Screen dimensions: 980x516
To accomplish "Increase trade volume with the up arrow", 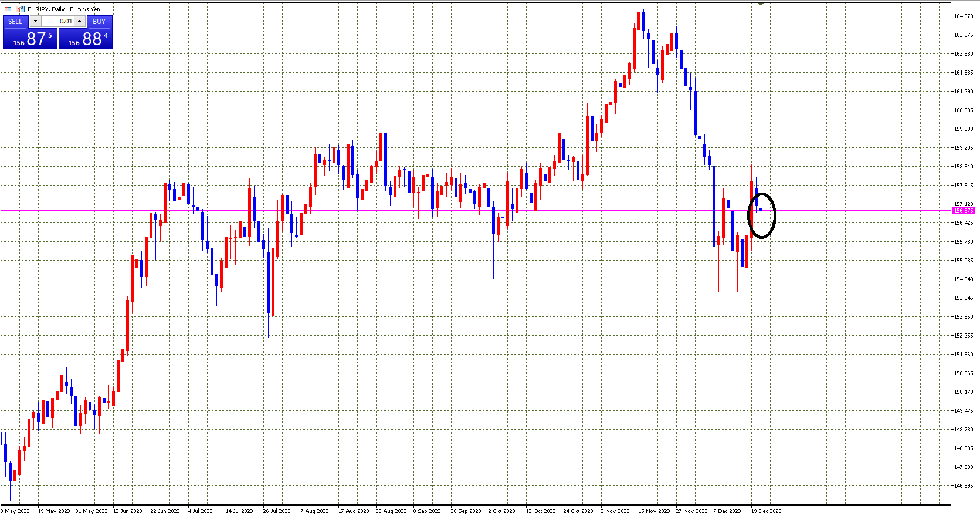I will point(80,21).
